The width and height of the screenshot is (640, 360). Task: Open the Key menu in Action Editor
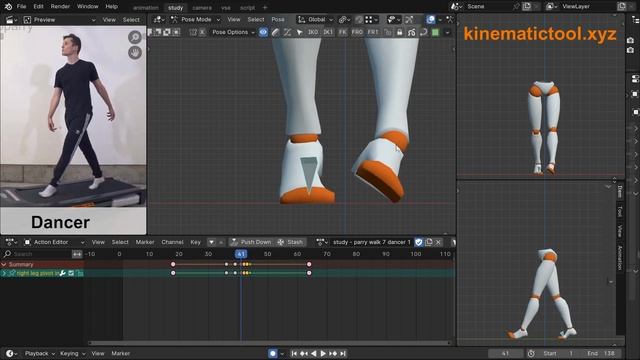pos(196,242)
